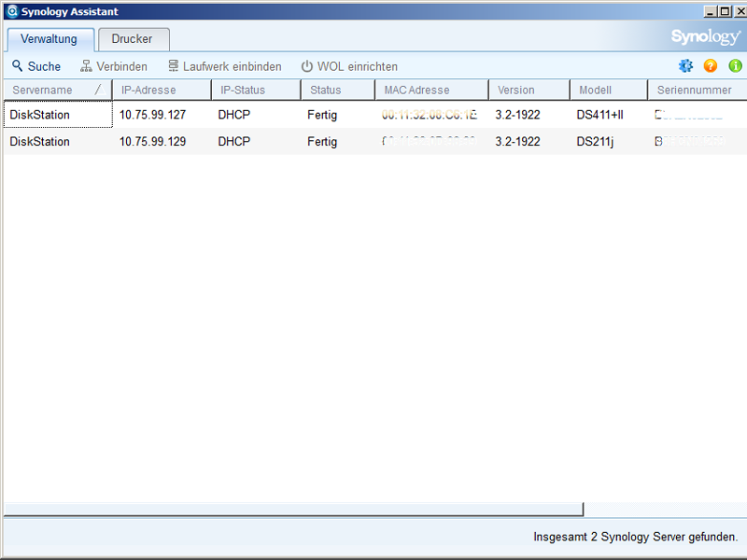
Task: Sort by the Seriennummer column header
Action: (698, 90)
